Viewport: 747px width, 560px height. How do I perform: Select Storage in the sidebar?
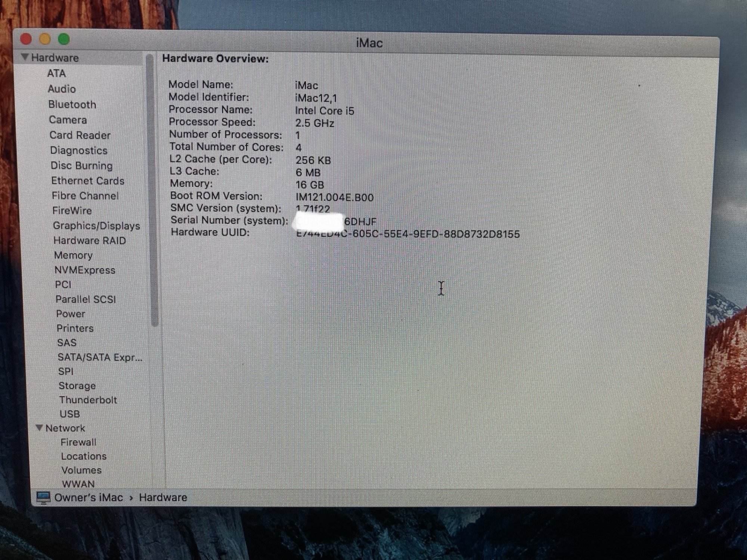(77, 386)
